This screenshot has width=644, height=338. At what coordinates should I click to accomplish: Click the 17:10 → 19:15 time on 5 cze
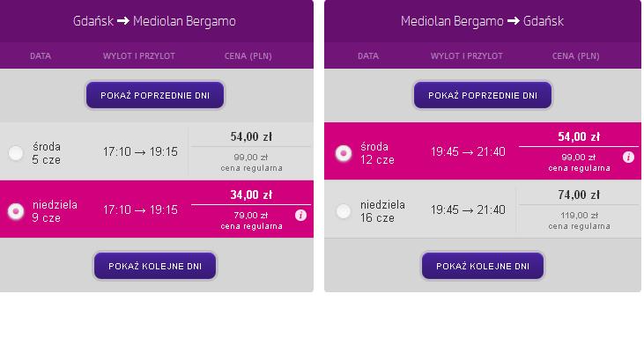pos(140,151)
